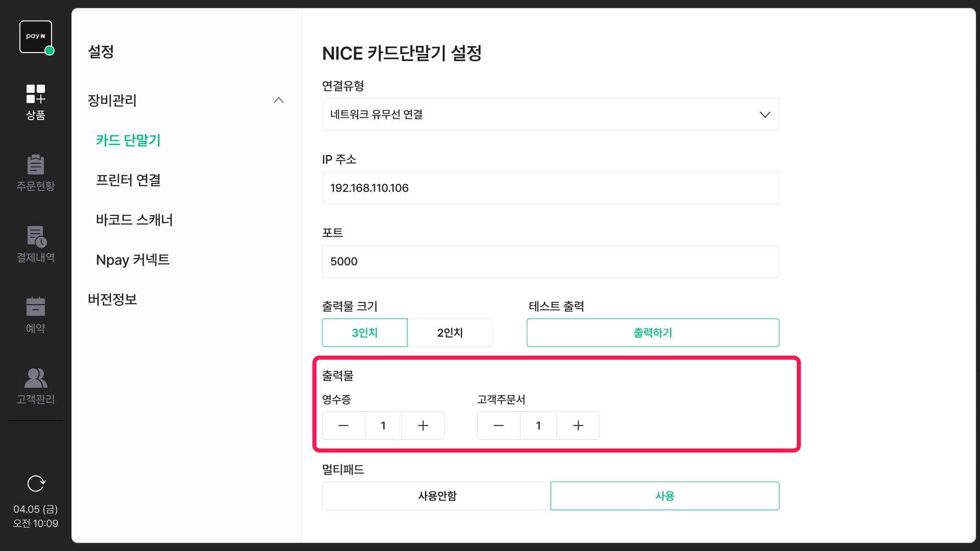The width and height of the screenshot is (980, 551).
Task: Click the refresh sync icon
Action: coord(36,484)
